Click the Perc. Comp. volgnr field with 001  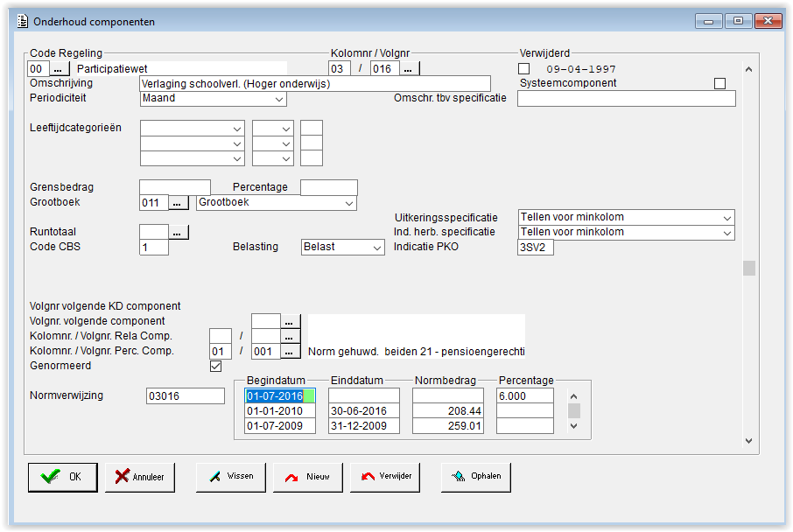point(265,352)
